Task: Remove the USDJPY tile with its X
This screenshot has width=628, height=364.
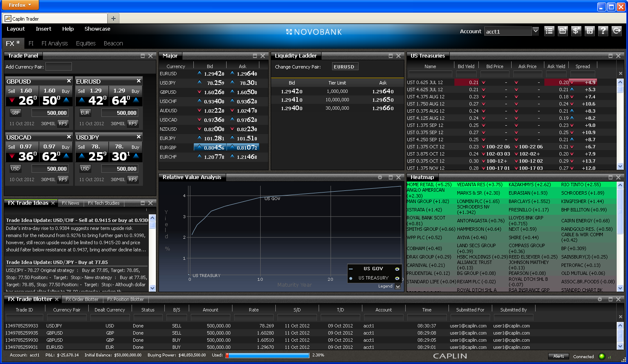Action: pos(139,137)
